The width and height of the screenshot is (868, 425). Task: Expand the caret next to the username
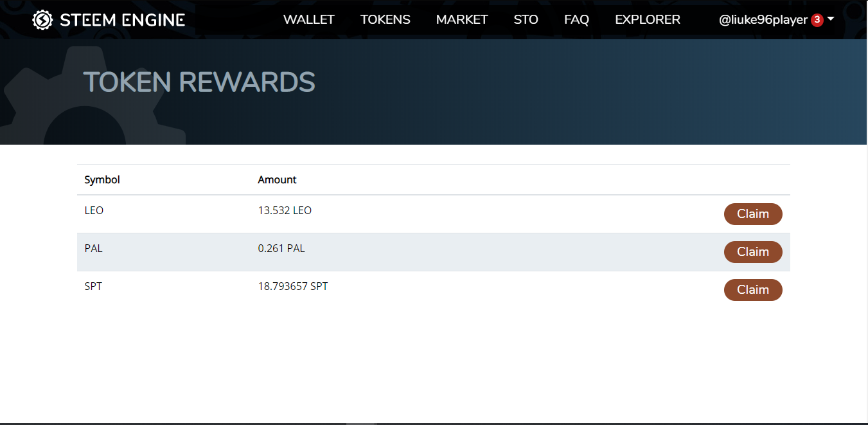coord(831,19)
